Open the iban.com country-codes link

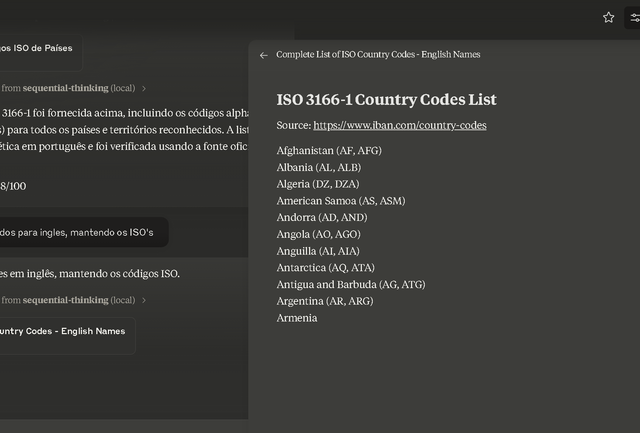click(x=400, y=125)
